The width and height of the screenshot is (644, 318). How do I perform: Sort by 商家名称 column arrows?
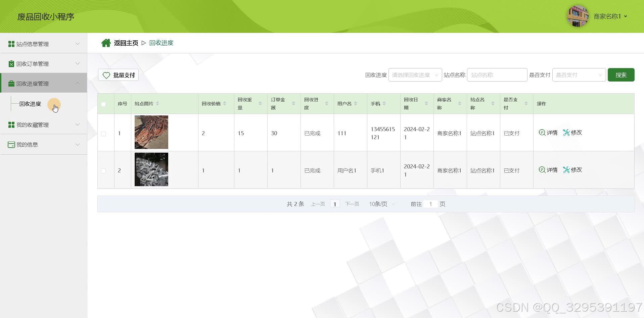tap(460, 104)
